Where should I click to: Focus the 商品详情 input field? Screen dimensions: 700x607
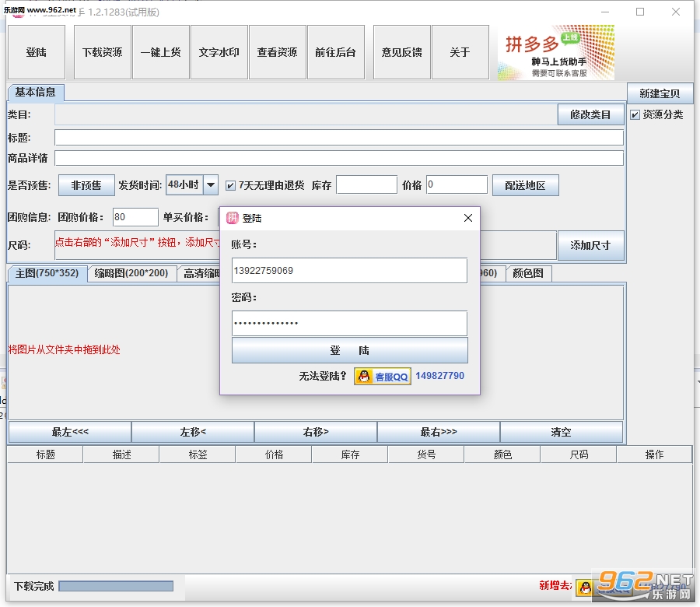tap(339, 158)
